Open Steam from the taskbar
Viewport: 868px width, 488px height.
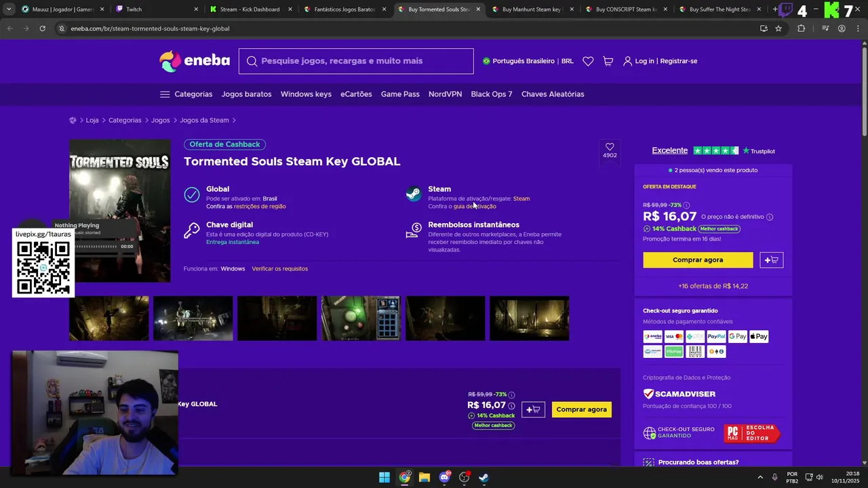484,477
